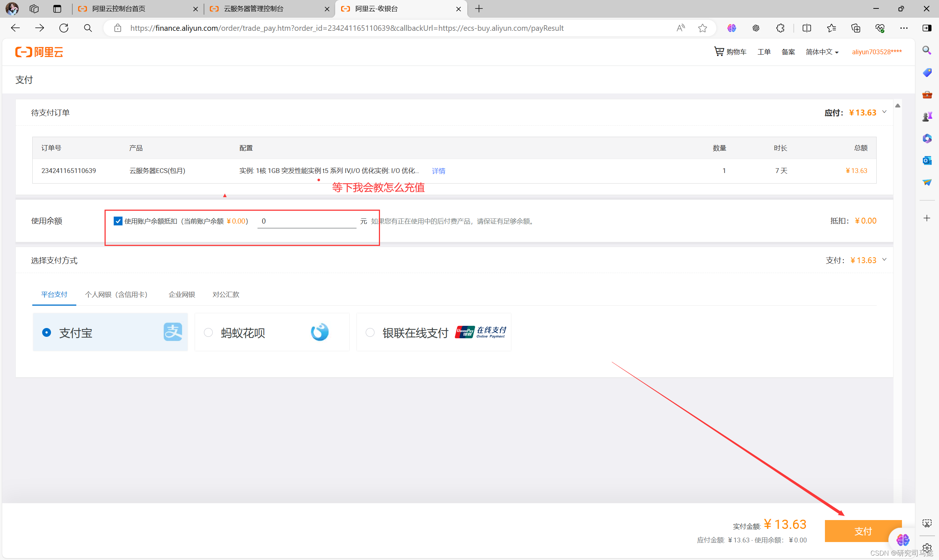Select 银联在线支付 payment method
Viewport: 939px width, 560px height.
(x=434, y=332)
